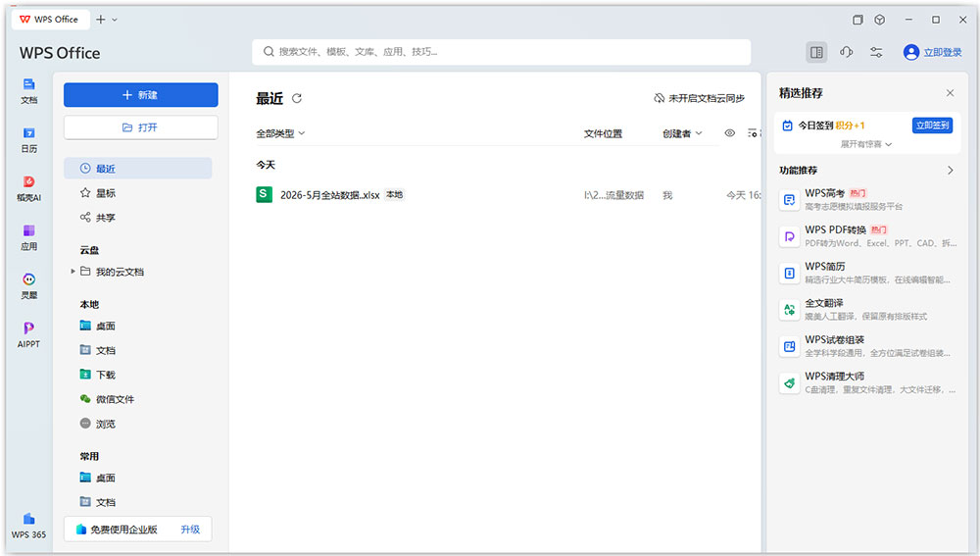Open WPS试卷组装 tool
The image size is (980, 556).
868,346
